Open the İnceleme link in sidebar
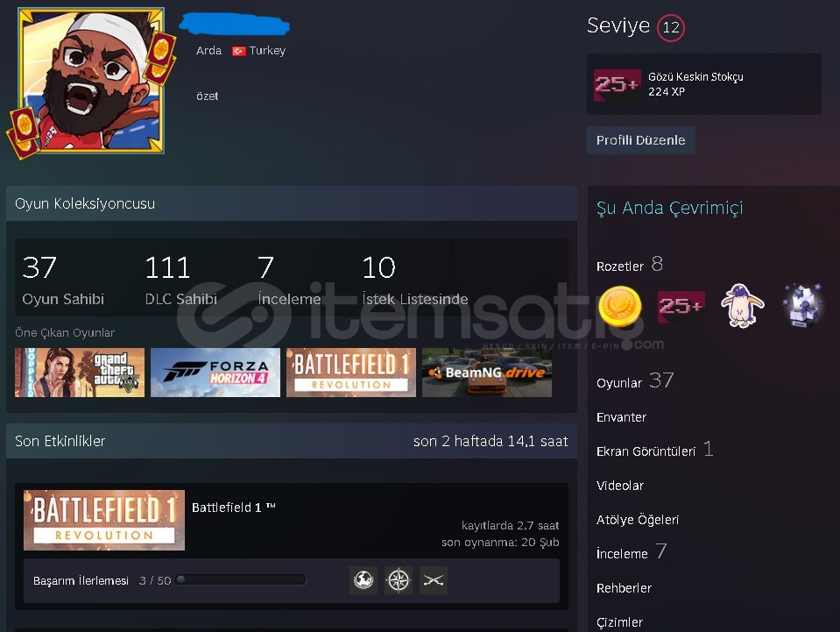The height and width of the screenshot is (632, 840). pos(622,554)
